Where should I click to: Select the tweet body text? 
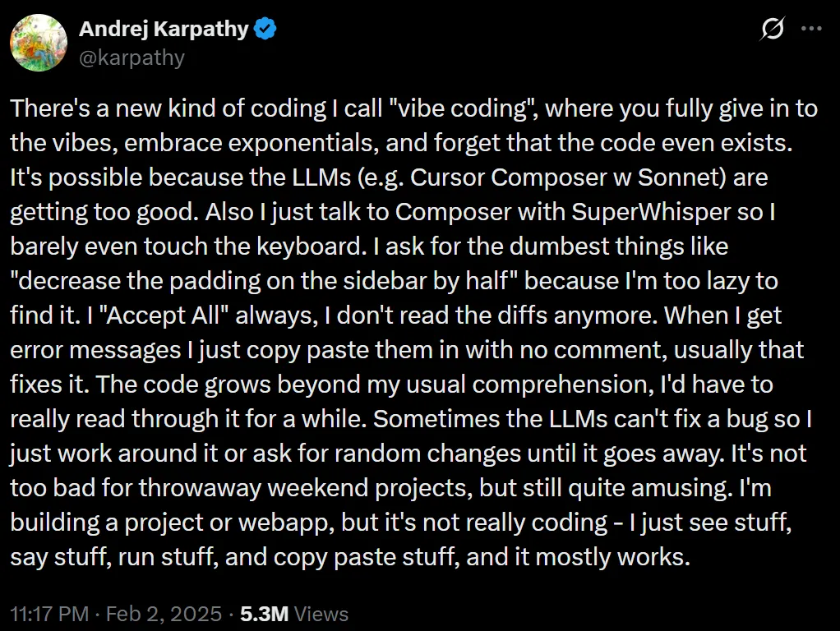click(411, 329)
